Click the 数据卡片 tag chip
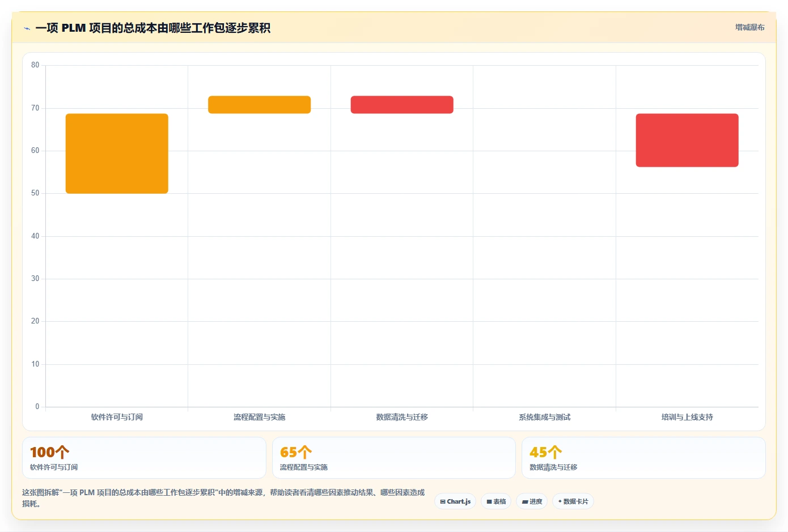The height and width of the screenshot is (532, 788). pyautogui.click(x=573, y=501)
